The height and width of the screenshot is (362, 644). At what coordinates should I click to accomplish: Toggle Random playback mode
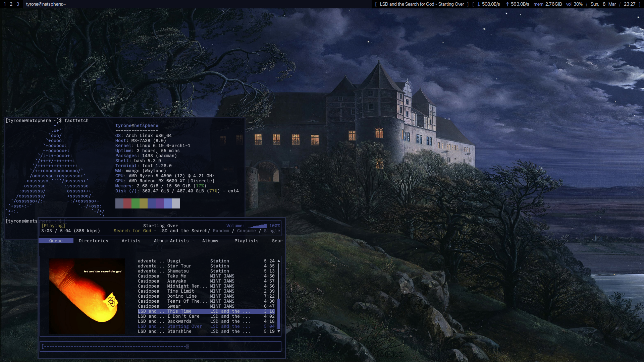tap(221, 231)
